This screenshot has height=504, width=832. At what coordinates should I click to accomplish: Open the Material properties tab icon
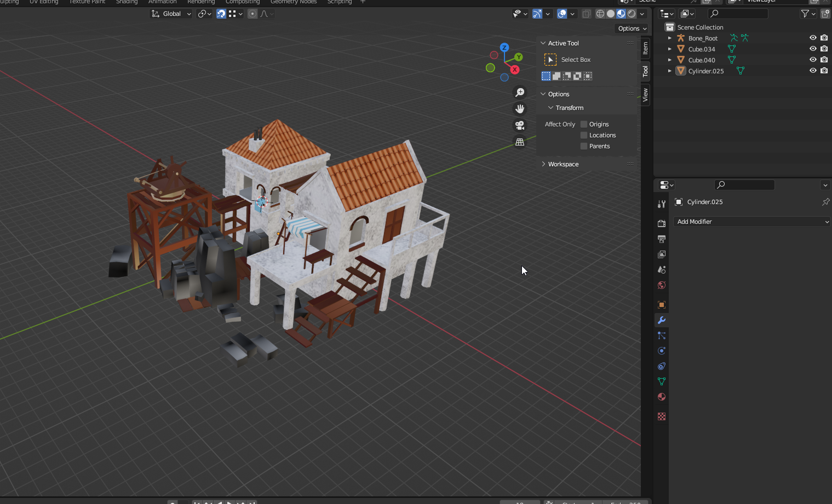tap(662, 397)
